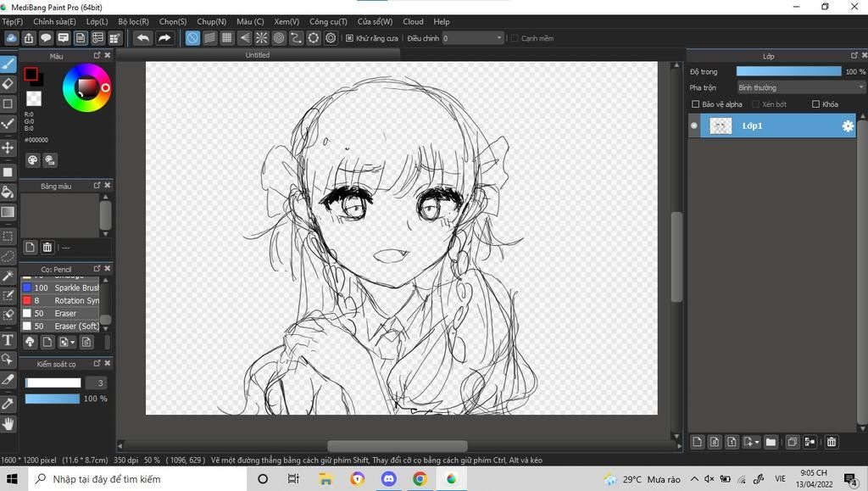
Task: Click horizontal canvas scrollbar thumb
Action: (397, 446)
